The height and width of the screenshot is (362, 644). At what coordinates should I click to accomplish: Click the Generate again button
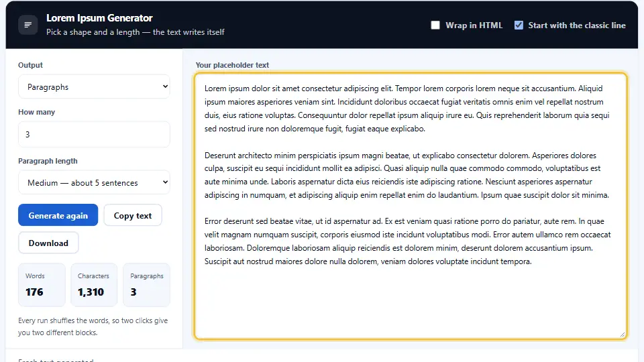pyautogui.click(x=58, y=215)
